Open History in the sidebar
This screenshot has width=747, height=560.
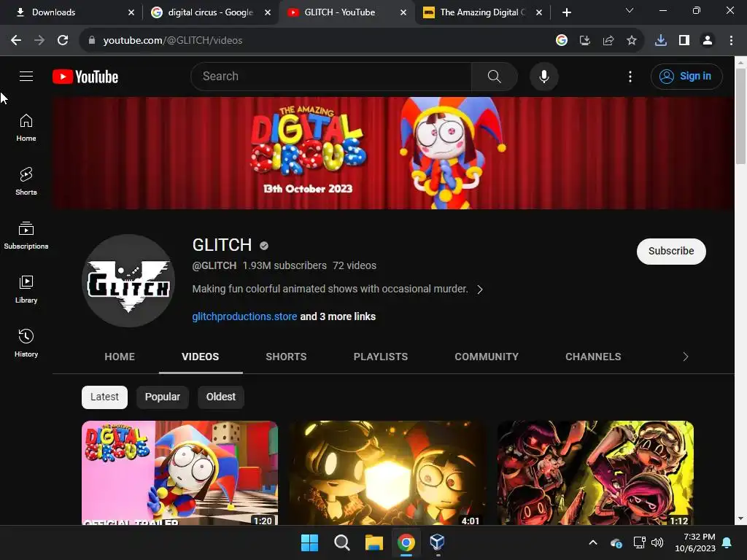click(26, 343)
